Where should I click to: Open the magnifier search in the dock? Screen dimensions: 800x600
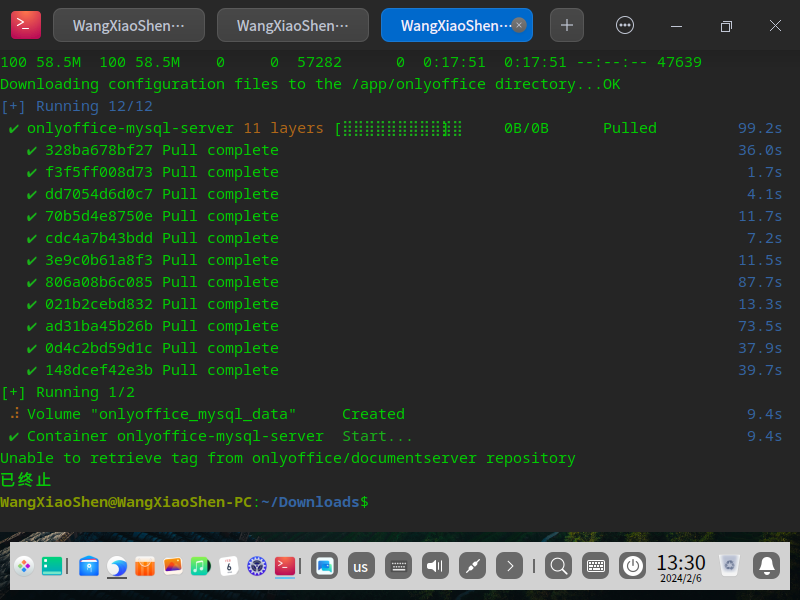pos(558,566)
